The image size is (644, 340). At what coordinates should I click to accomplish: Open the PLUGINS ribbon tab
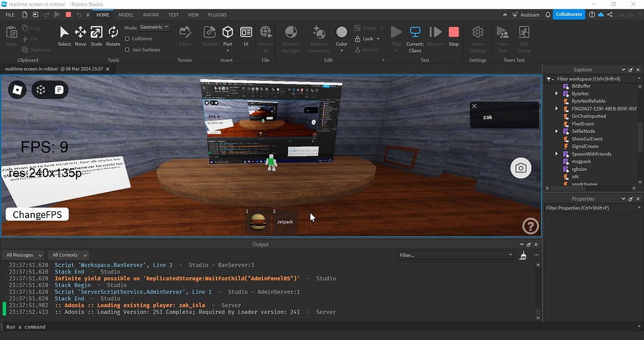click(x=217, y=14)
